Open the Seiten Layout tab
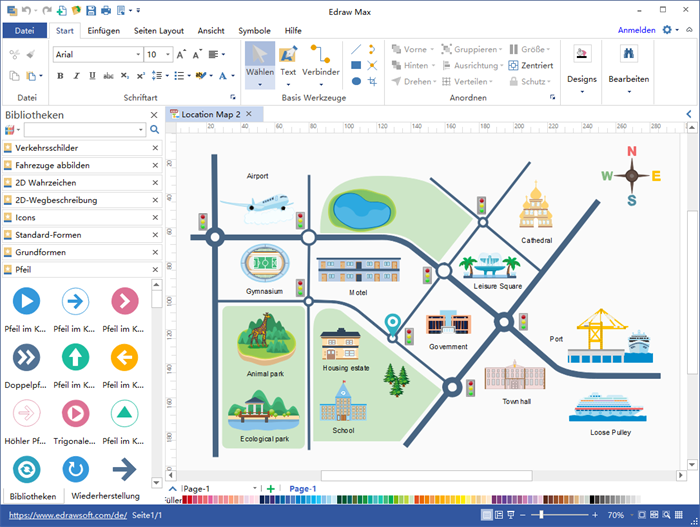The width and height of the screenshot is (700, 527). click(x=159, y=31)
